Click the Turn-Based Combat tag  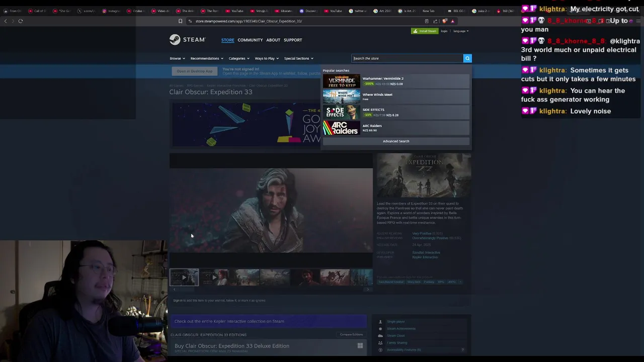point(391,282)
